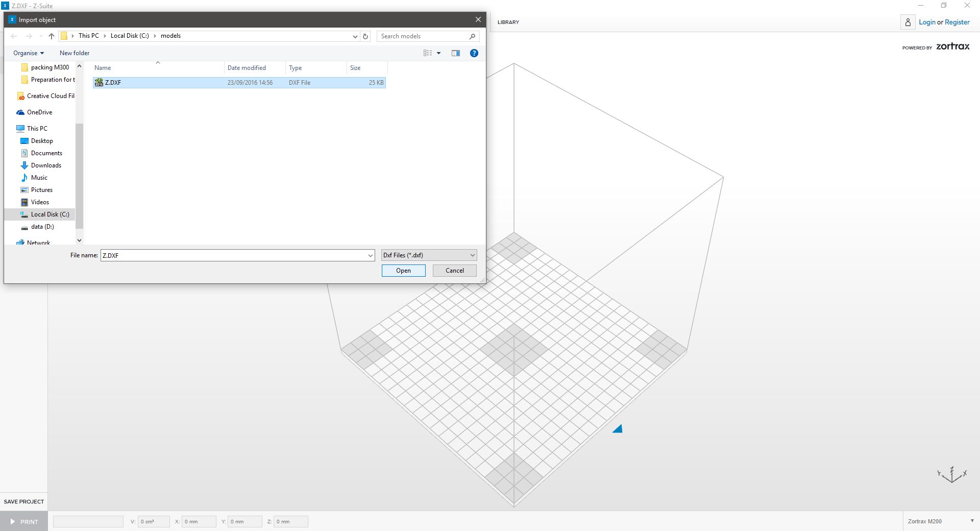Click the Help question mark icon
980x531 pixels.
coord(474,53)
